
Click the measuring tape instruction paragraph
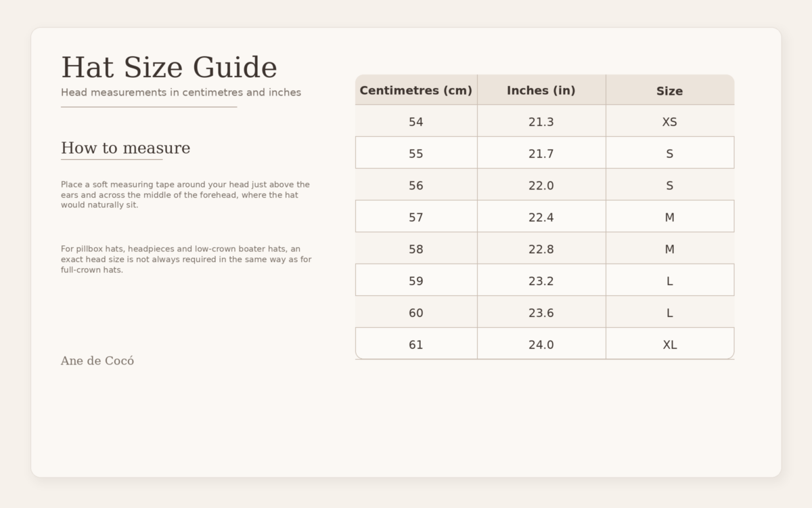[x=185, y=194]
